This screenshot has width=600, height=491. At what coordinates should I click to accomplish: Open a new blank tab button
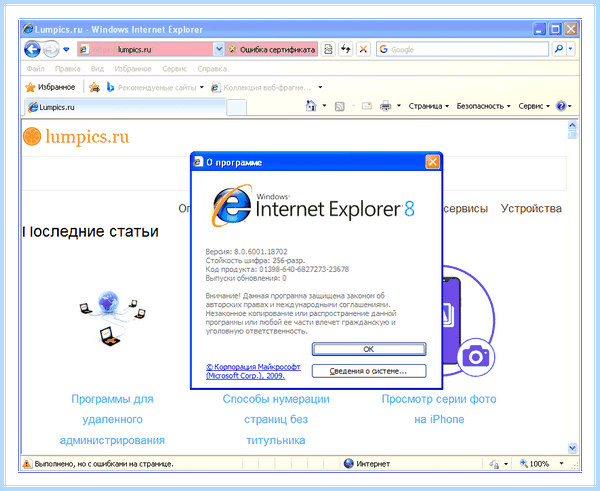pyautogui.click(x=236, y=108)
